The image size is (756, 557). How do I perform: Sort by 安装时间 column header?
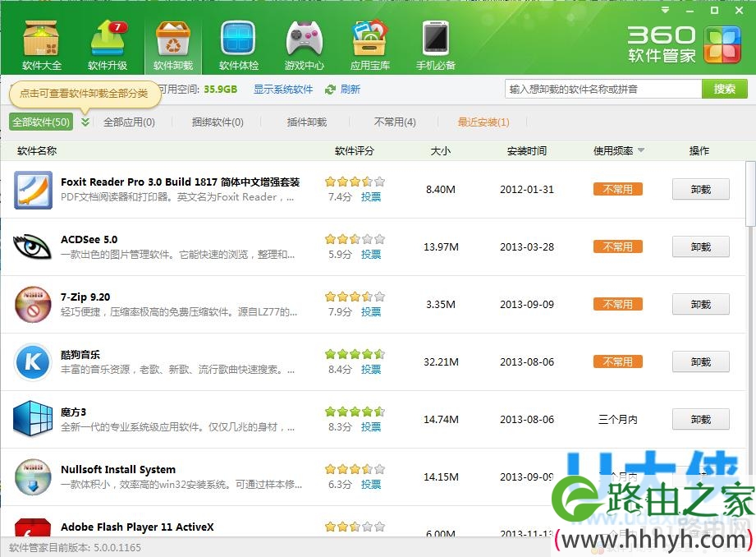(526, 150)
